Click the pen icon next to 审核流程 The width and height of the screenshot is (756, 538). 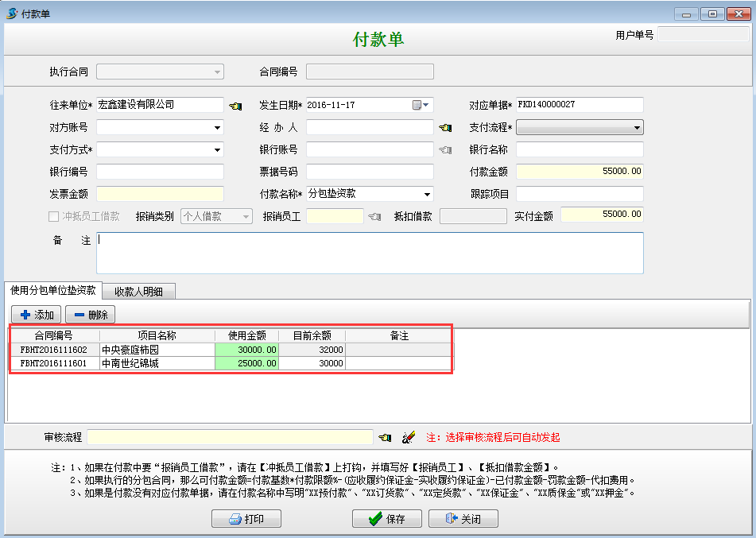pyautogui.click(x=409, y=437)
